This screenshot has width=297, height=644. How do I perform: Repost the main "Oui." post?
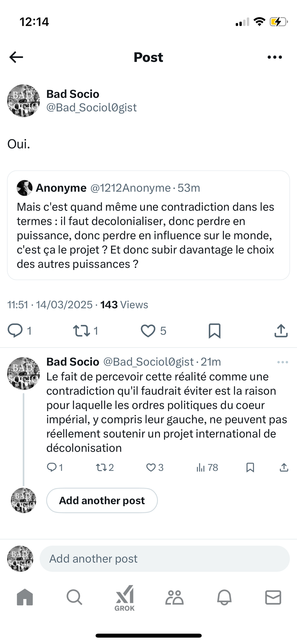tap(81, 331)
